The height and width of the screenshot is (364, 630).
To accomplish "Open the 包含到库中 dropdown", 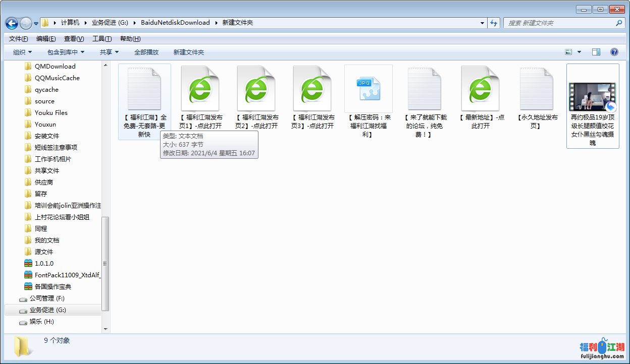I will (66, 52).
